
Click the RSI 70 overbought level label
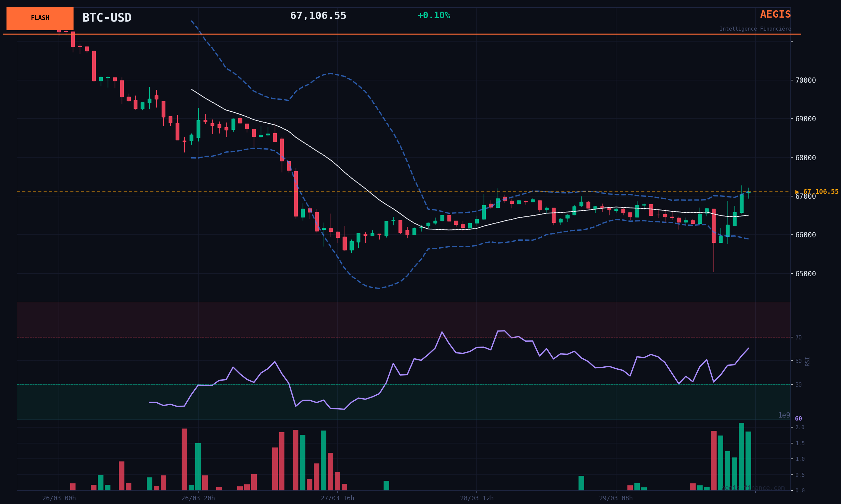[798, 337]
